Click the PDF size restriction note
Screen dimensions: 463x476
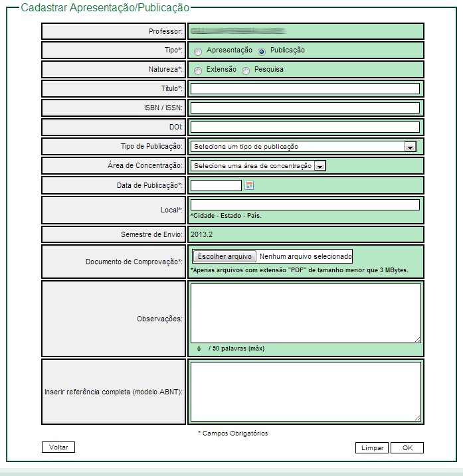[299, 270]
